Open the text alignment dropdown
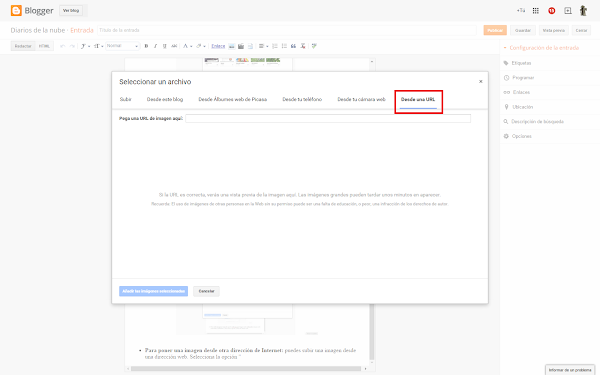Viewport: 600px width, 375px height. click(x=263, y=46)
